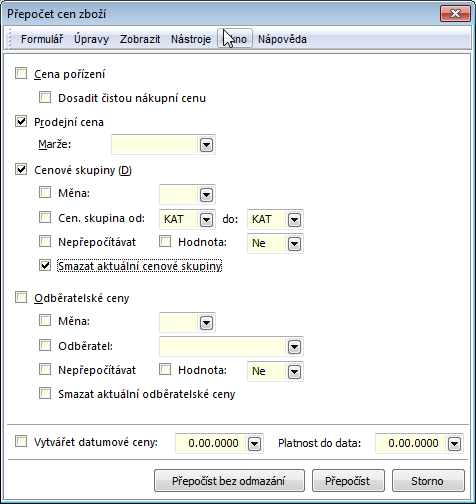Open the Nástroje menu
The width and height of the screenshot is (476, 504).
[191, 39]
